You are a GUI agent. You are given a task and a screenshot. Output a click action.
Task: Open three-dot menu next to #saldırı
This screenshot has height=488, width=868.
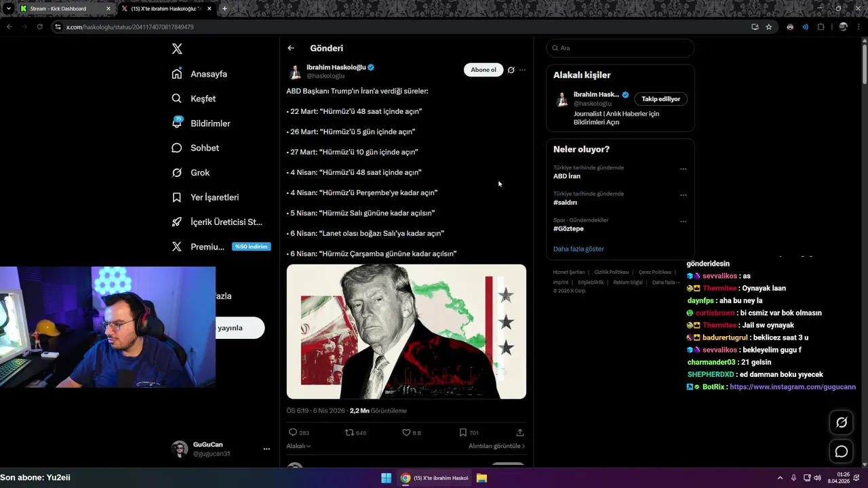683,195
